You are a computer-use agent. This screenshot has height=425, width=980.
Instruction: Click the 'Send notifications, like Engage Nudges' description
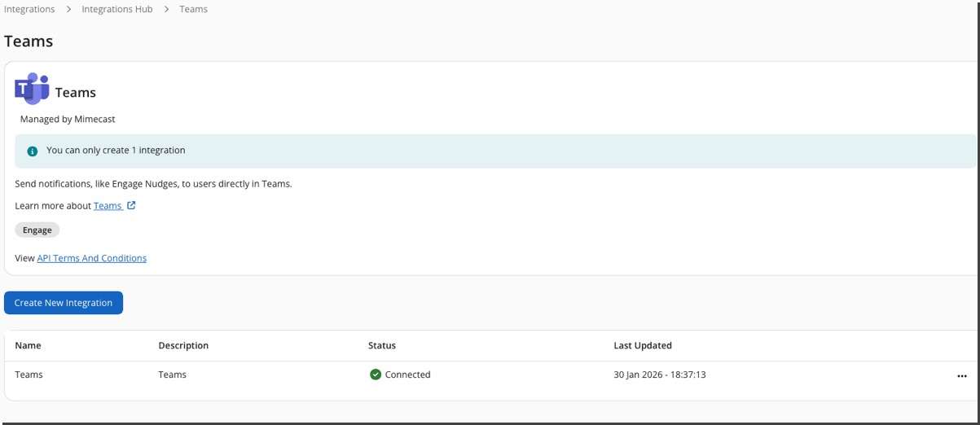click(153, 184)
